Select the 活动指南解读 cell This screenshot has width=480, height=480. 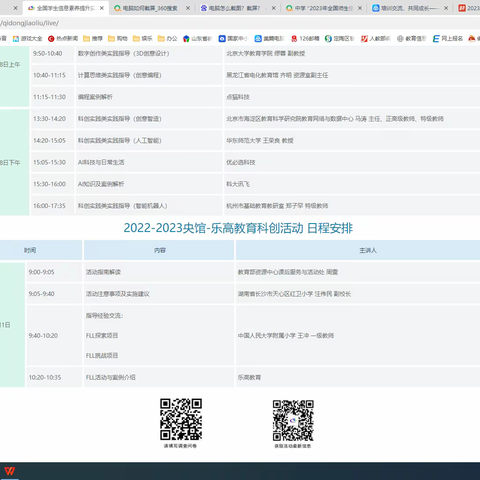[x=159, y=272]
